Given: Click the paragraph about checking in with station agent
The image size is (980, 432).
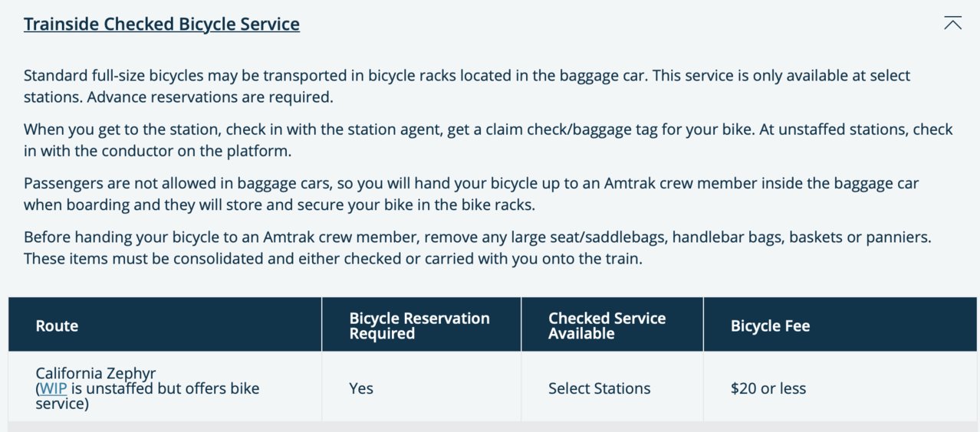Looking at the screenshot, I should tap(488, 140).
